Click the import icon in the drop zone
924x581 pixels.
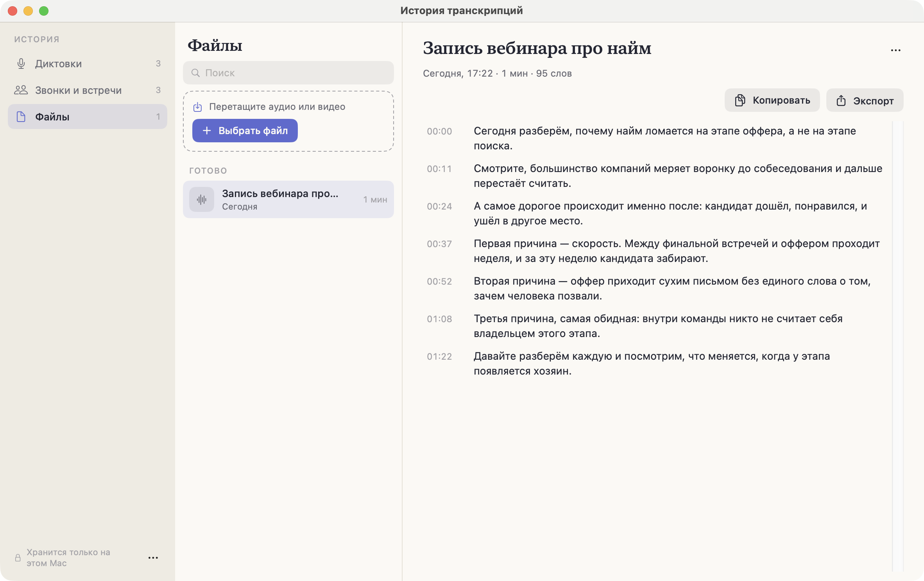(198, 107)
